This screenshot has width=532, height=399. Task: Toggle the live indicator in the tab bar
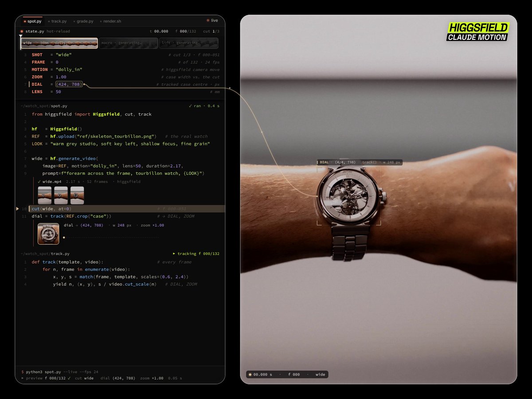(x=212, y=20)
